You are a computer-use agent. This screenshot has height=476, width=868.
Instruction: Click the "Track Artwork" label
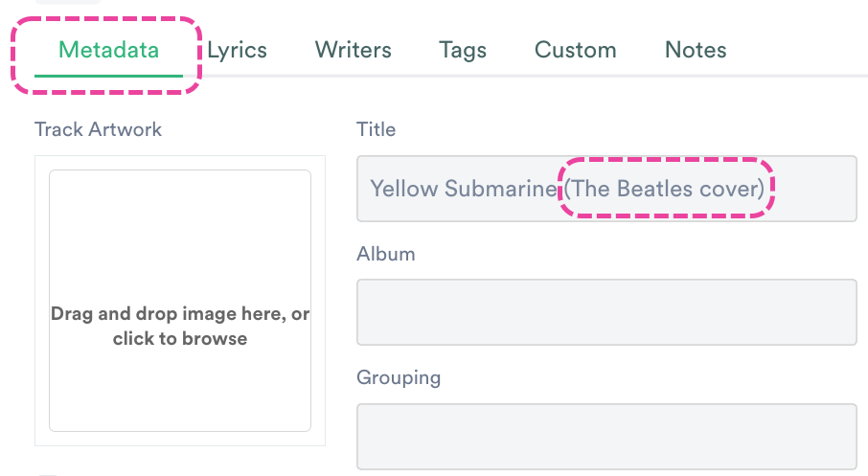coord(99,129)
